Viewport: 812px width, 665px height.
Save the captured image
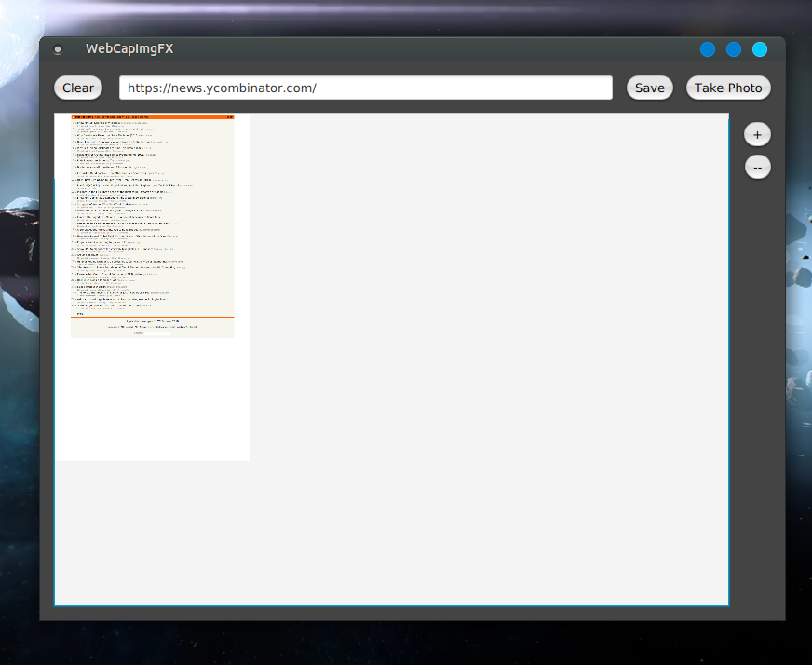click(x=649, y=88)
